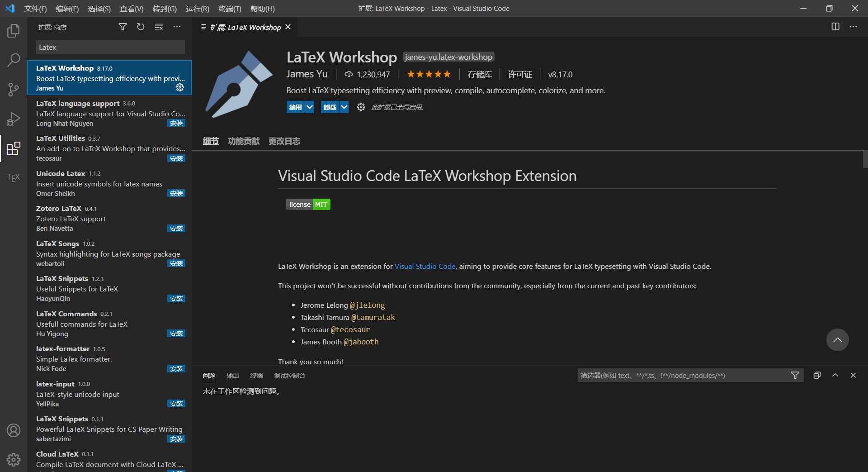
Task: Open editor more actions menu
Action: [853, 27]
